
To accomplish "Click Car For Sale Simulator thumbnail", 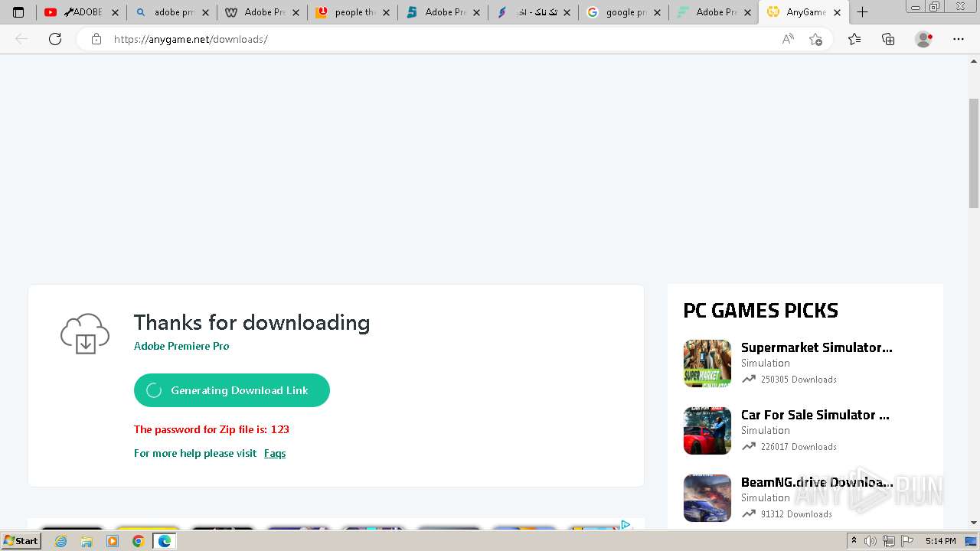I will [x=707, y=431].
